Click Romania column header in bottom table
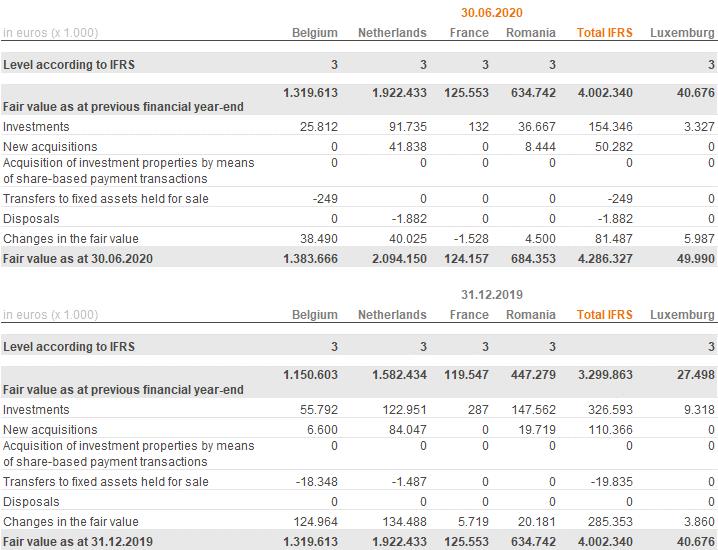718x550 pixels. pyautogui.click(x=531, y=315)
